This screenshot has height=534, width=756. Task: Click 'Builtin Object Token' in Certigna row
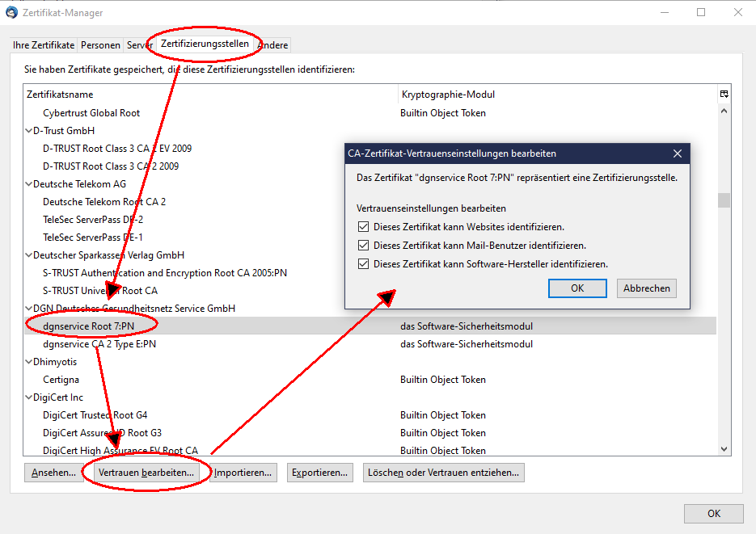442,380
